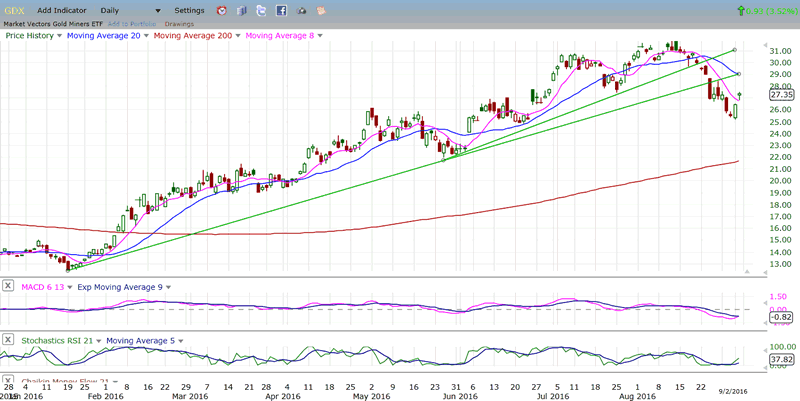Expand the Price History dropdown arrow
The height and width of the screenshot is (401, 800).
(x=61, y=35)
